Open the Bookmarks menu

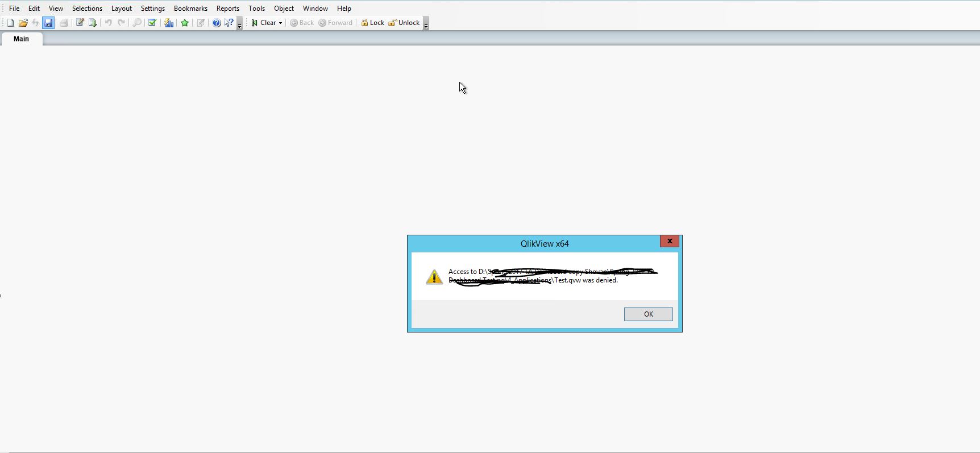tap(190, 9)
